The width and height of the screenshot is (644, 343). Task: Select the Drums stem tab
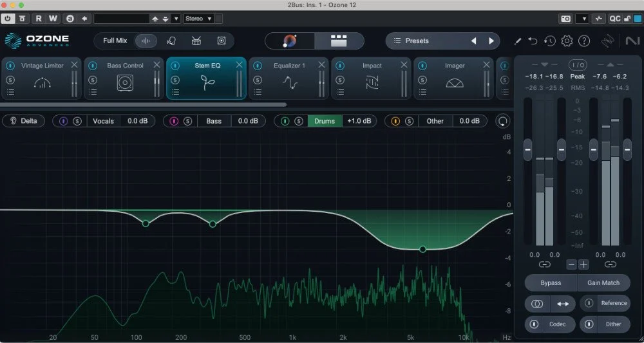click(x=325, y=121)
